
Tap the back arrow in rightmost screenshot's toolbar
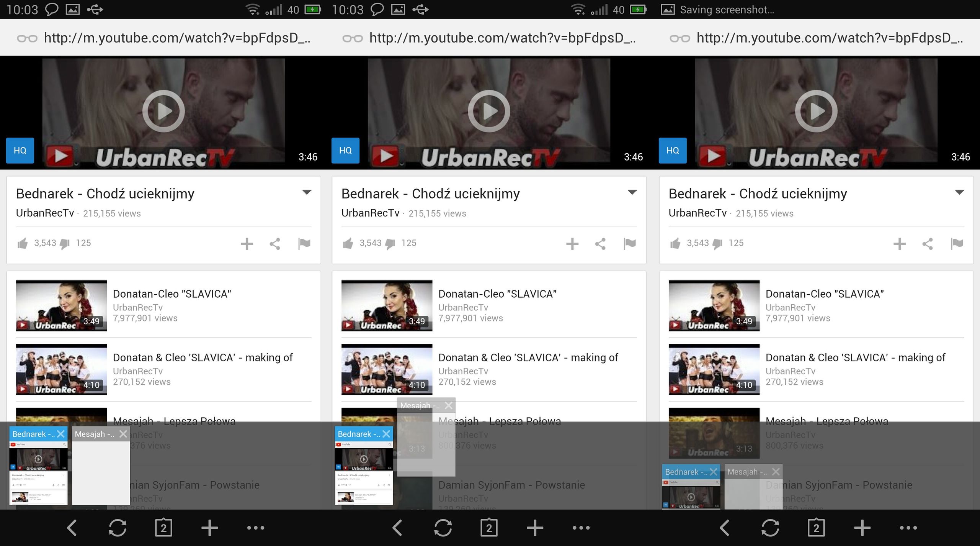pos(725,528)
